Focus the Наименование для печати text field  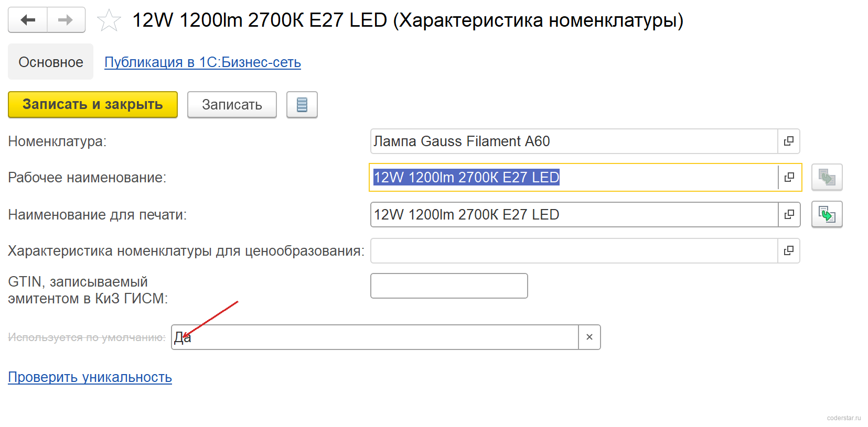(574, 215)
